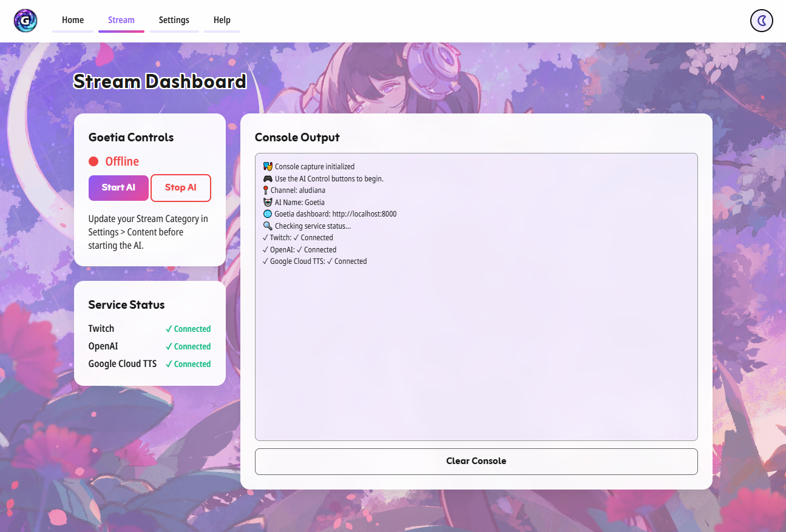786x532 pixels.
Task: Click the red Offline status dot
Action: (94, 161)
